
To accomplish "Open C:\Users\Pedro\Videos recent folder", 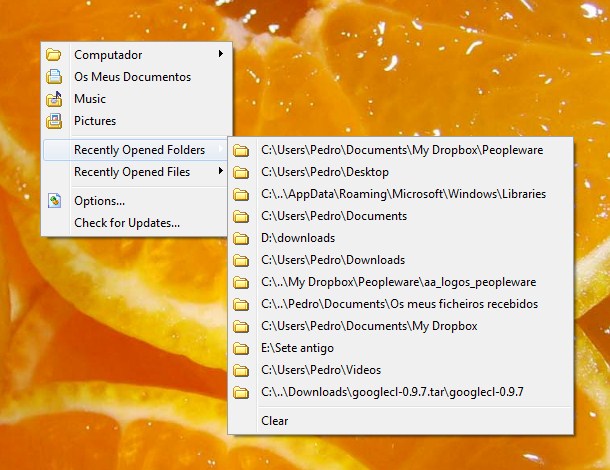I will (400, 370).
